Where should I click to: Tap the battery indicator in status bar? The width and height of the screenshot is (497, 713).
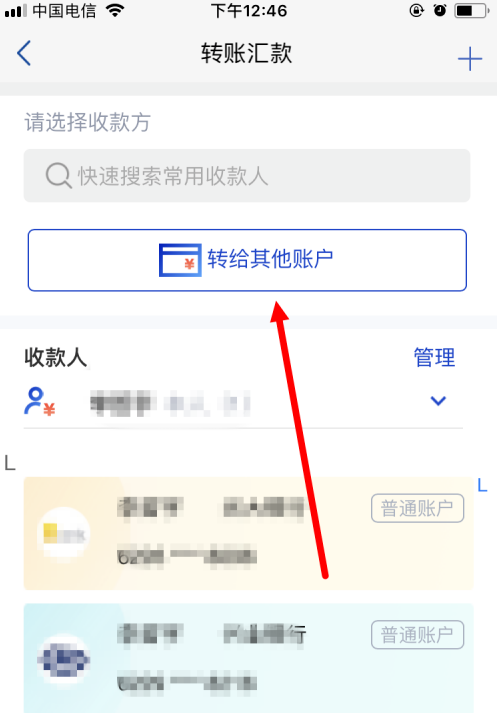point(472,10)
